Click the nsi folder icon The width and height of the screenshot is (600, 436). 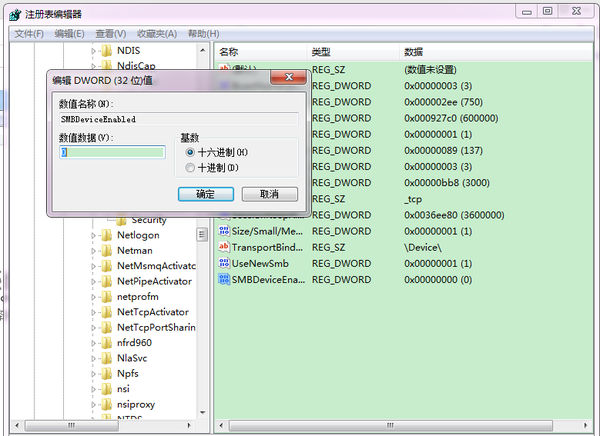click(x=107, y=389)
